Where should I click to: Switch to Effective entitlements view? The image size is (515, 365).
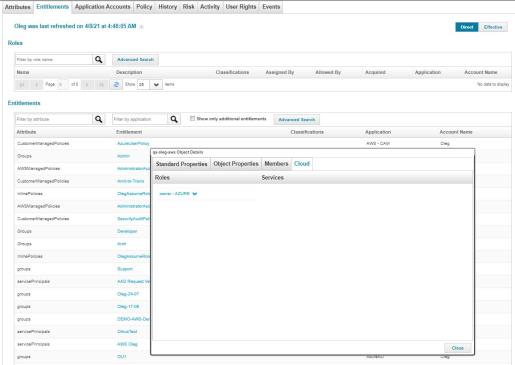coord(493,27)
